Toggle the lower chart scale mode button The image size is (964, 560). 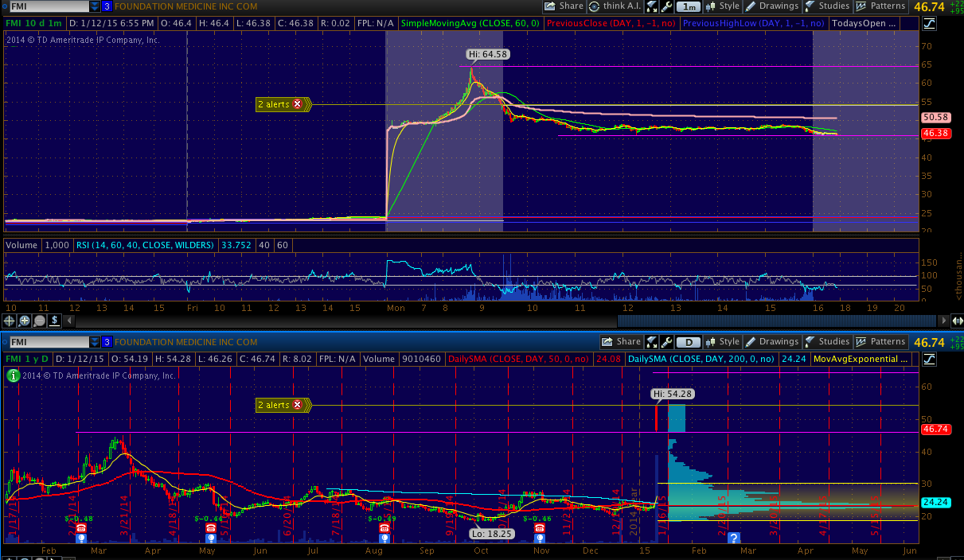[x=929, y=359]
